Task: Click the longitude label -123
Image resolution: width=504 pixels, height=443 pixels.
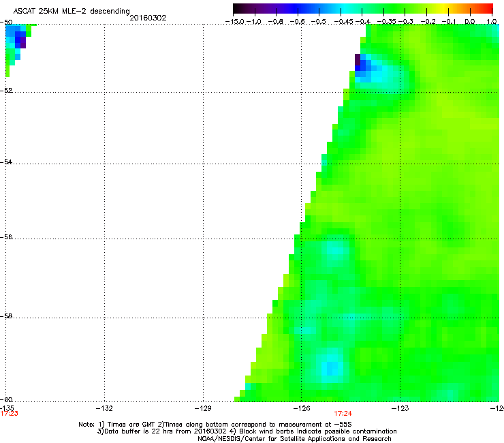Action: (400, 408)
